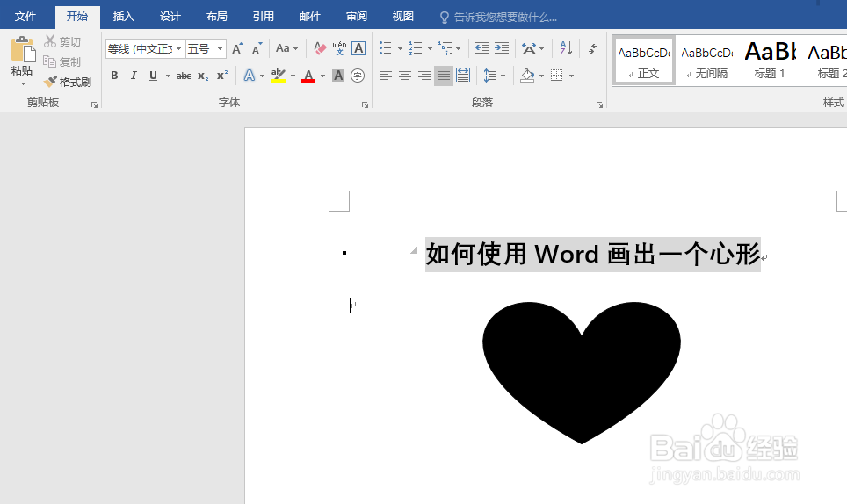The image size is (847, 504).
Task: Click the Copy button
Action: pos(62,61)
